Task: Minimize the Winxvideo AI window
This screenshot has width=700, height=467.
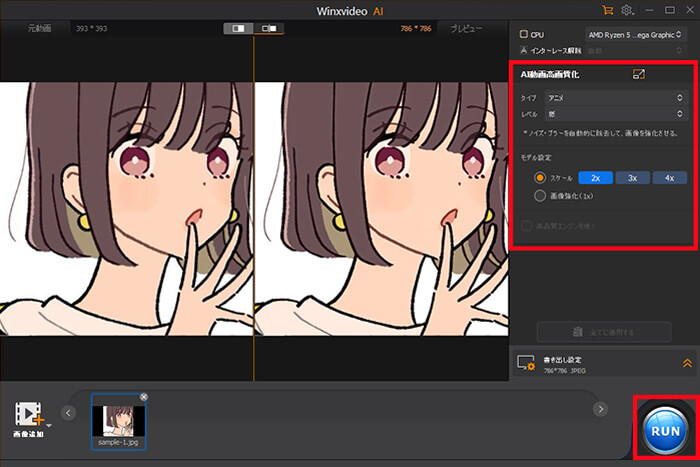Action: point(650,10)
